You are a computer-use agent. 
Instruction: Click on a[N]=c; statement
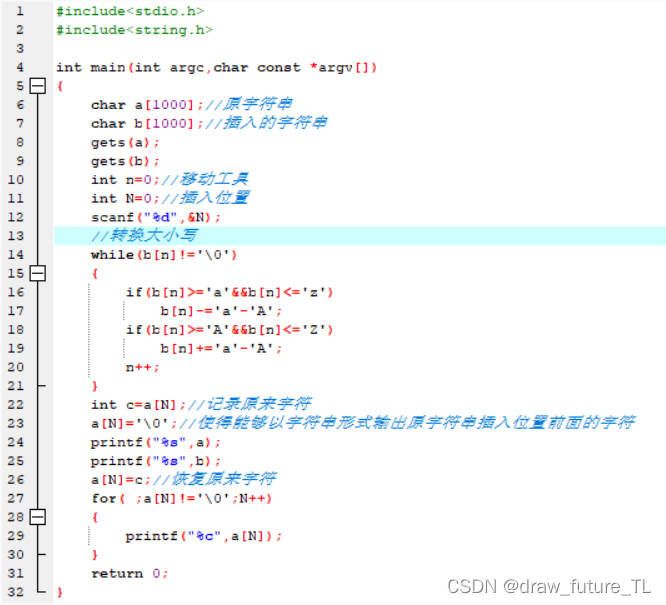click(x=121, y=480)
